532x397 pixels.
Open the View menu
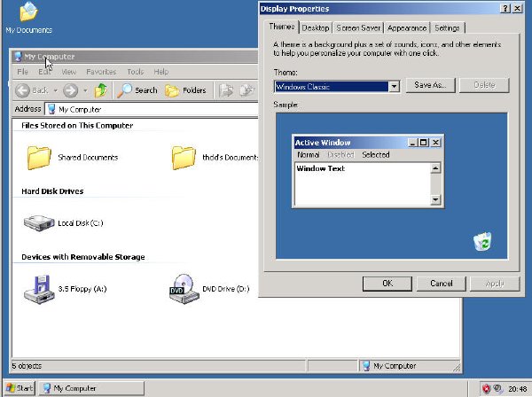pyautogui.click(x=68, y=72)
